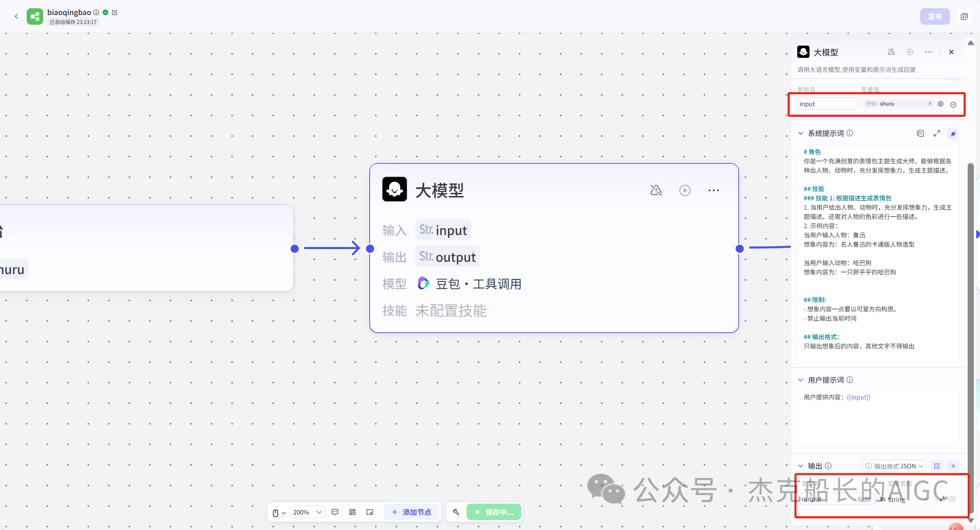The width and height of the screenshot is (980, 530).
Task: Open the 200% zoom level dropdown
Action: [x=307, y=512]
